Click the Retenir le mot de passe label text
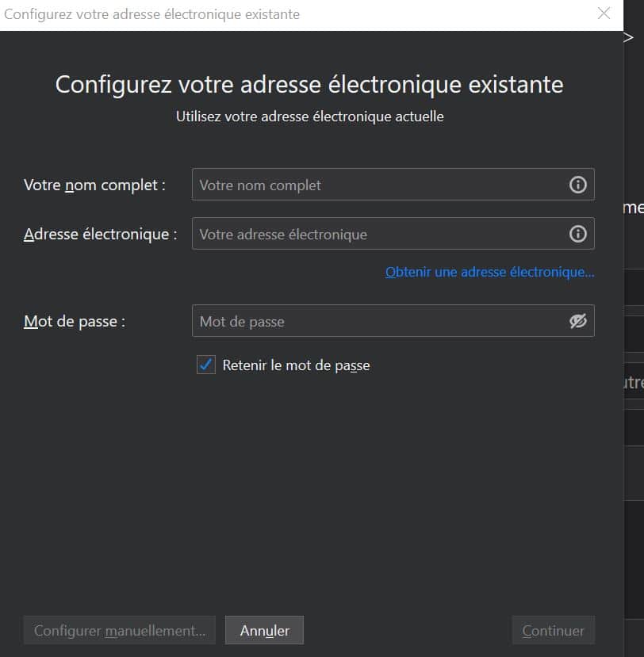The image size is (644, 657). pyautogui.click(x=296, y=365)
